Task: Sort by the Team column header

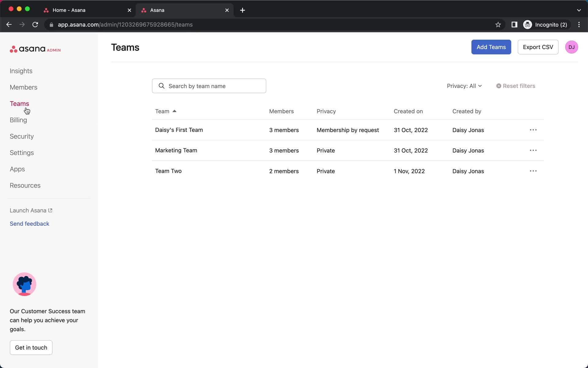Action: click(x=166, y=111)
